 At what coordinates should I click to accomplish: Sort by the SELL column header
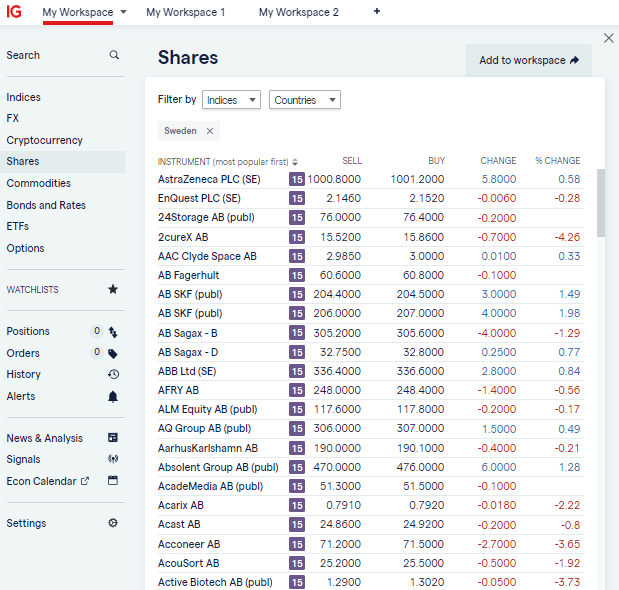click(352, 161)
